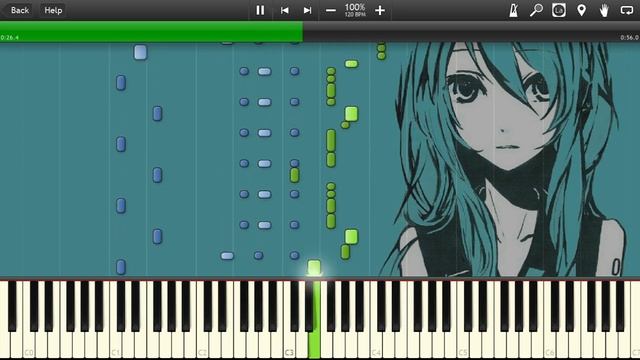Open the Help button
This screenshot has height=360, width=640.
point(53,10)
